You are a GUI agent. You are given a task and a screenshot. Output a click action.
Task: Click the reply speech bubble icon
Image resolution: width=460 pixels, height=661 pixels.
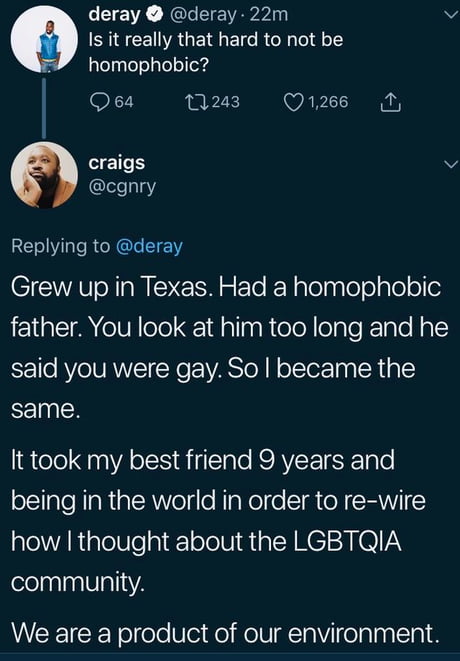[x=99, y=102]
